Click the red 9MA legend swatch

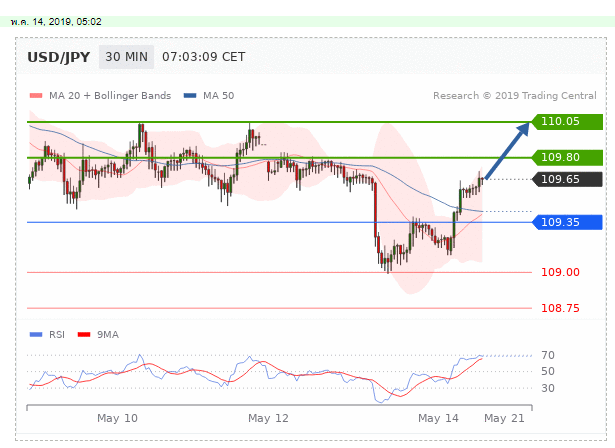click(84, 335)
